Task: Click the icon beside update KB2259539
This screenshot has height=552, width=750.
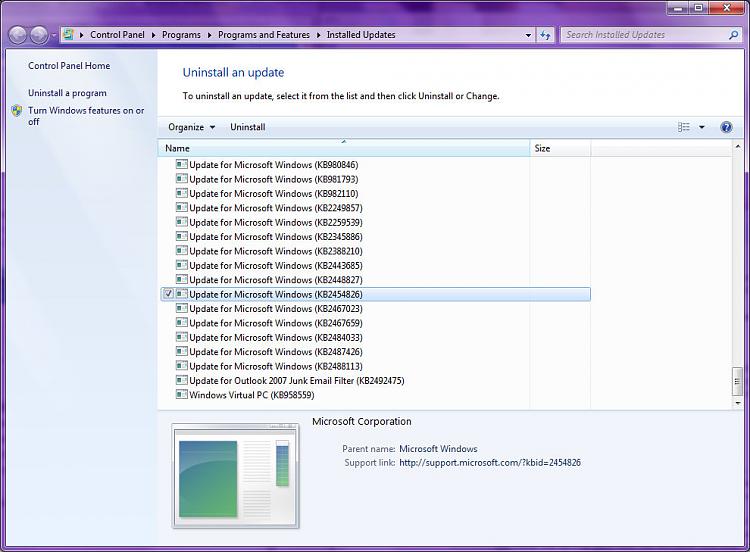Action: tap(181, 222)
